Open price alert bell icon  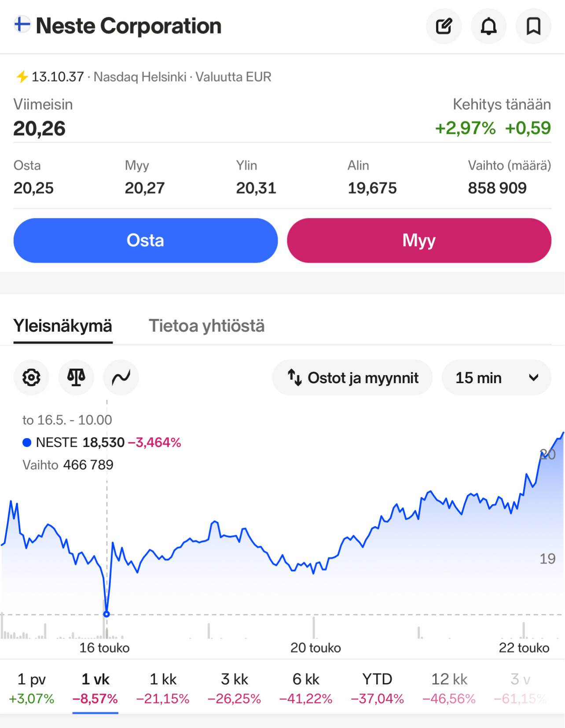[x=488, y=26]
